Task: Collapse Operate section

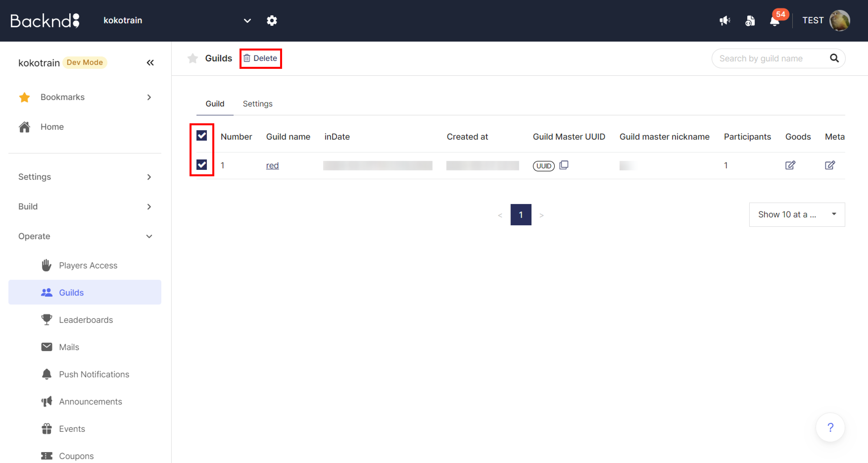Action: pos(85,236)
